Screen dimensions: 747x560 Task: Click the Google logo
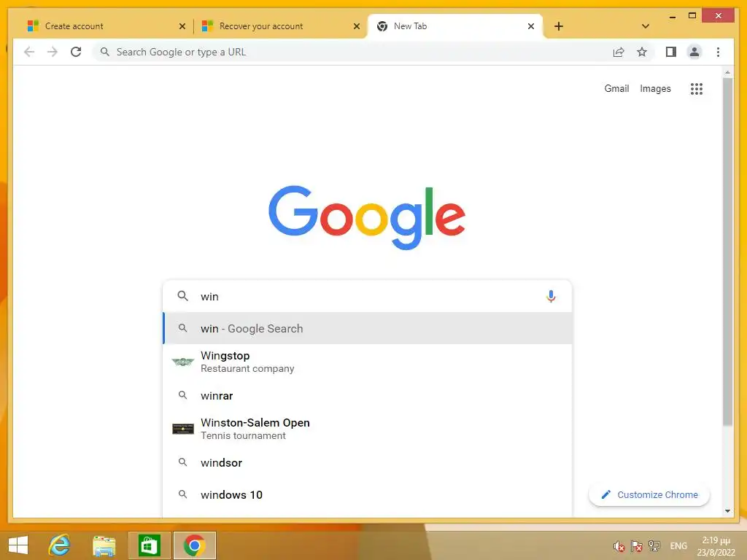coord(367,217)
